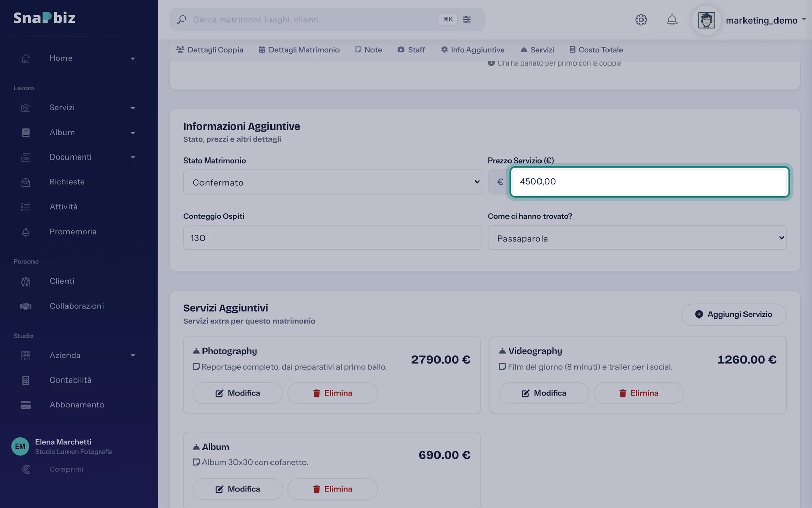This screenshot has width=812, height=508.
Task: Click the Collaborazioni handshake icon
Action: pyautogui.click(x=26, y=306)
